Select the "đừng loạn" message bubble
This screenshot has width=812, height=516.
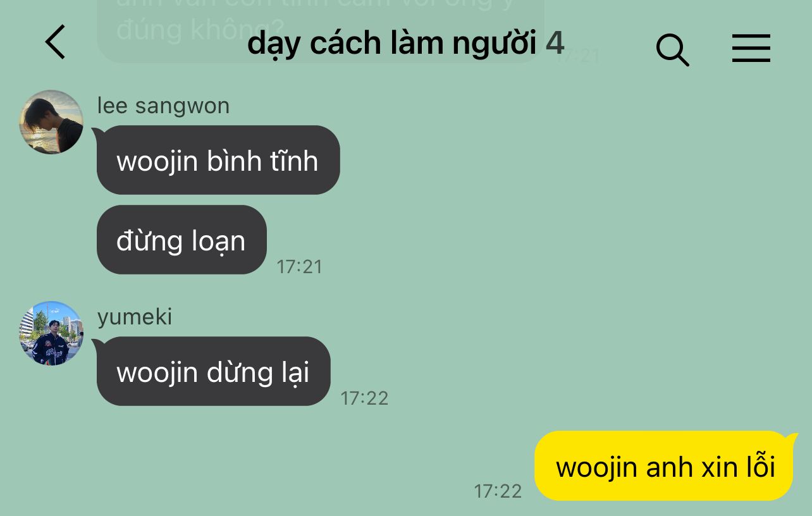(x=181, y=240)
